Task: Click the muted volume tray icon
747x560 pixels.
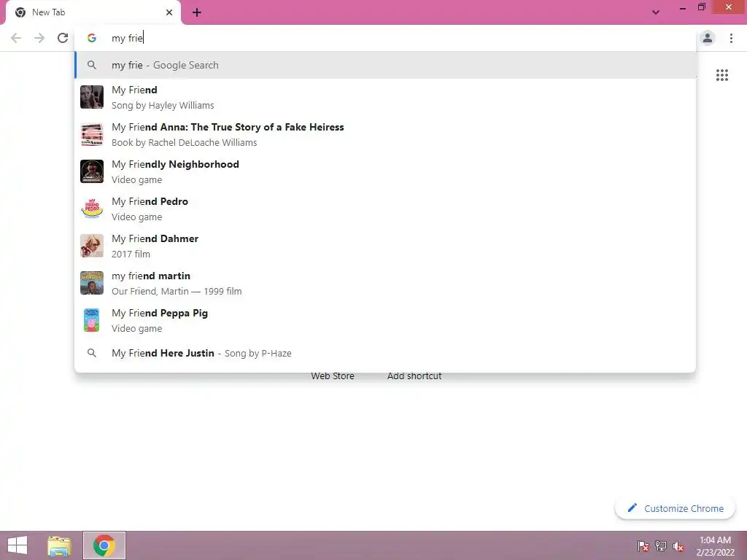Action: click(678, 546)
